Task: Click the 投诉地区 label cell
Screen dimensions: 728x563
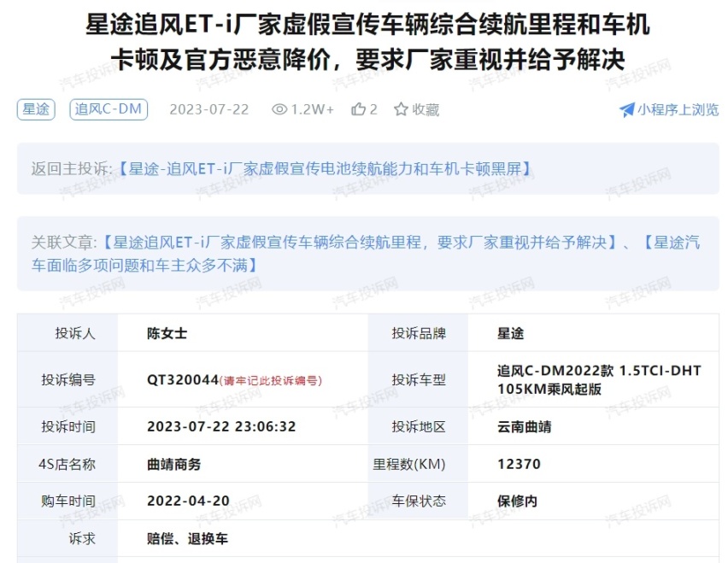Action: pyautogui.click(x=419, y=426)
